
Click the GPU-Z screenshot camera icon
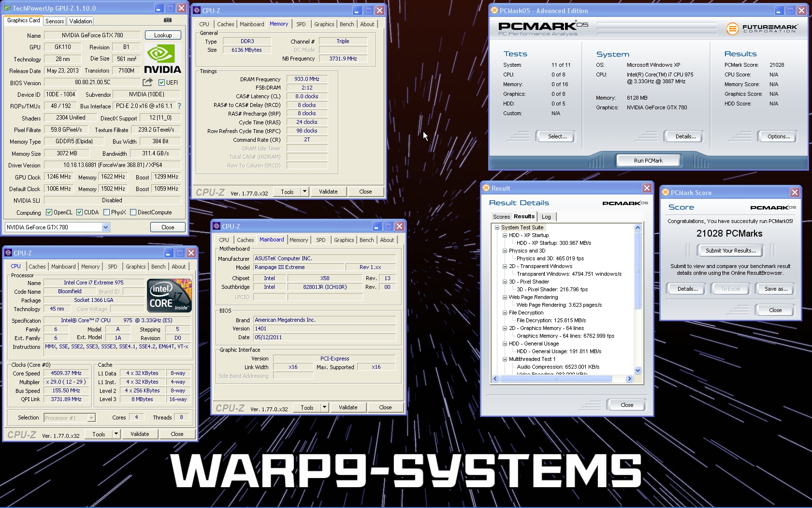click(x=167, y=20)
